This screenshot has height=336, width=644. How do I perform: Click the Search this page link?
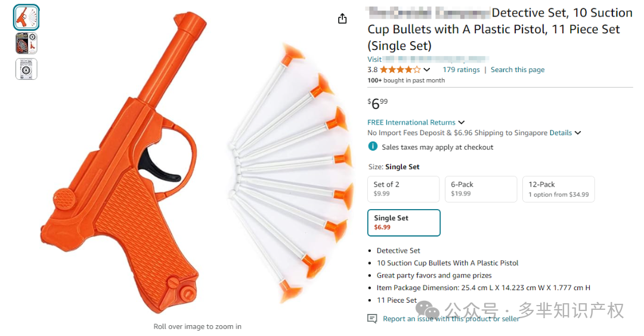[x=518, y=70]
